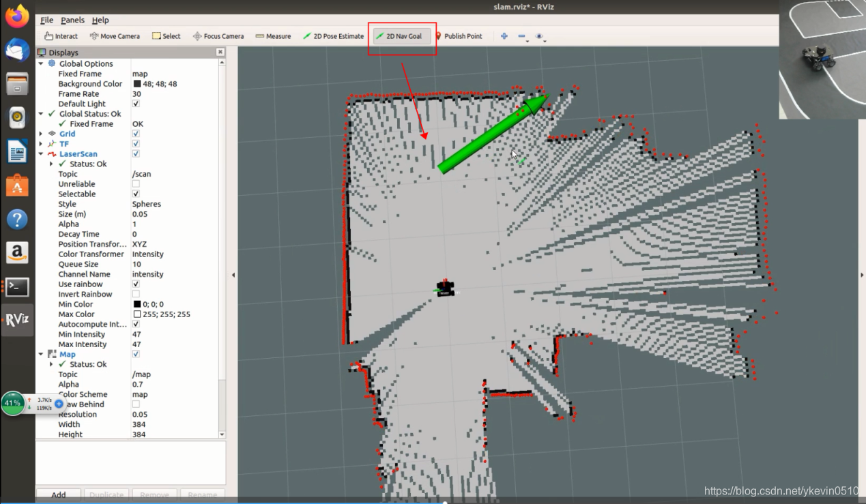Toggle the Grid display checkbox
Screen dimensions: 866x504
(x=136, y=134)
